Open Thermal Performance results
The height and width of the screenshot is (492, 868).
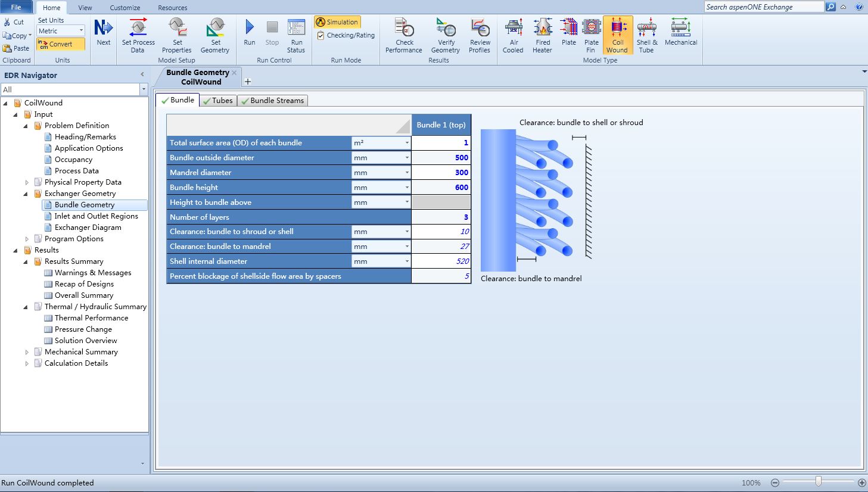click(x=92, y=318)
